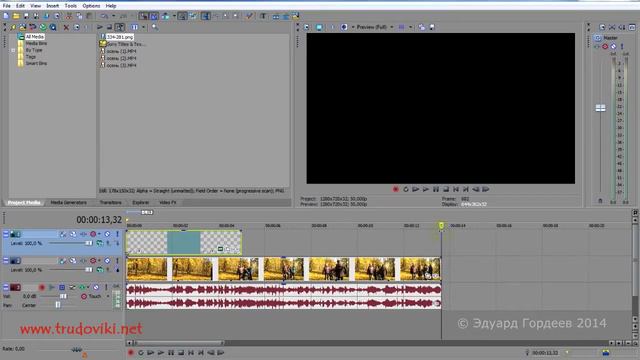Click compositing mode icon on track 1
This screenshot has height=360, width=640.
(x=100, y=243)
